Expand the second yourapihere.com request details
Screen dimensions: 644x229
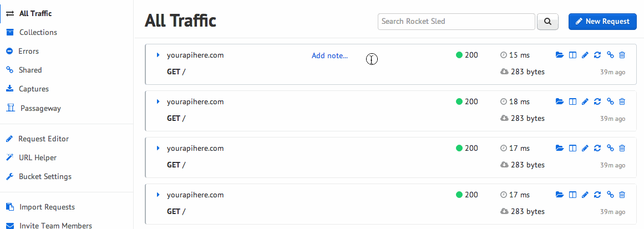pos(158,101)
